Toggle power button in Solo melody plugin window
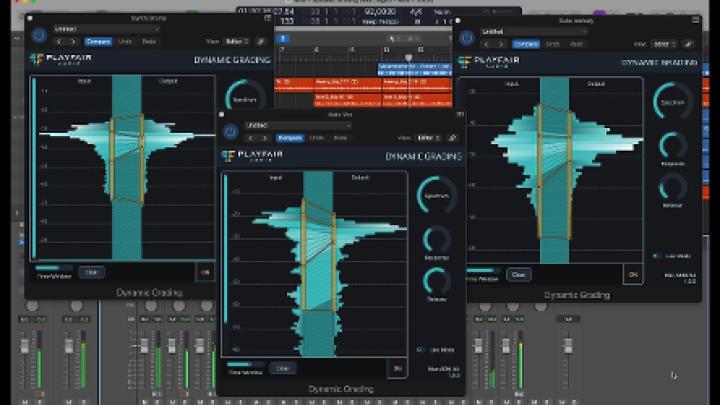Screen dimensions: 720x405 (467, 38)
